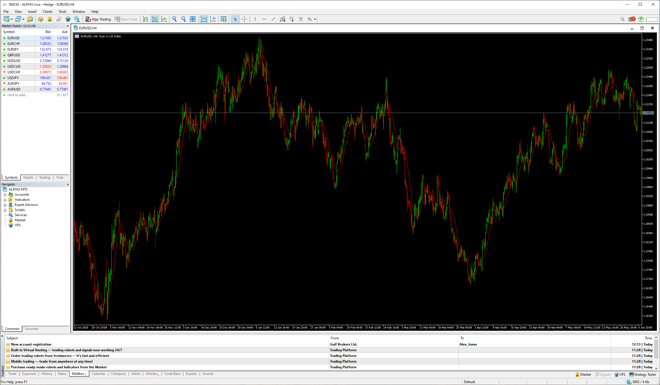This screenshot has height=385, width=660.
Task: Toggle chart shift from right edge
Action: pyautogui.click(x=213, y=19)
